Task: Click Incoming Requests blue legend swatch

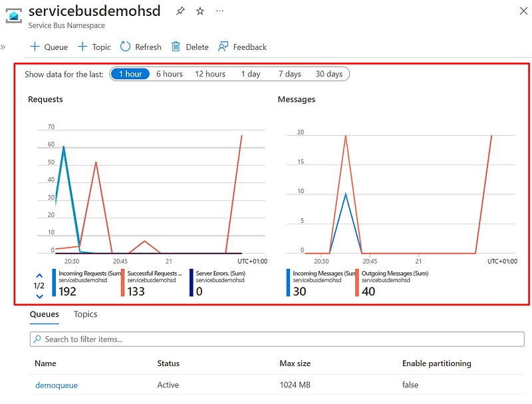Action: 54,283
